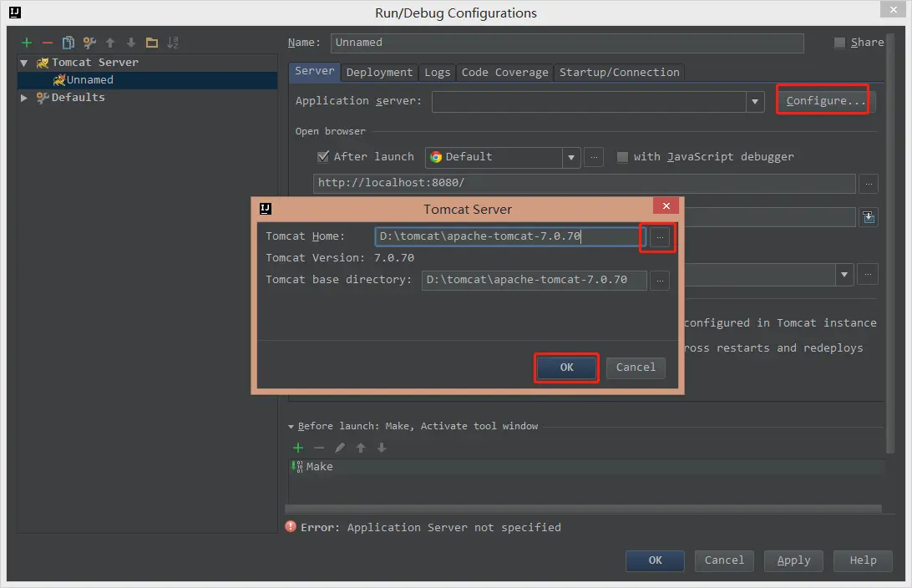
Task: Click the Tomcat Version 7.0.70 text
Action: [340, 257]
